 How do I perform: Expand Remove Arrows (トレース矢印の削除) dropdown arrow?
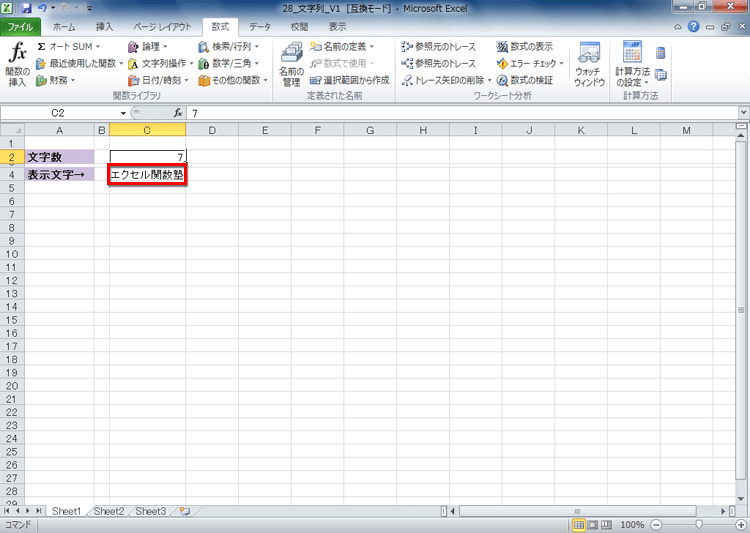point(489,80)
